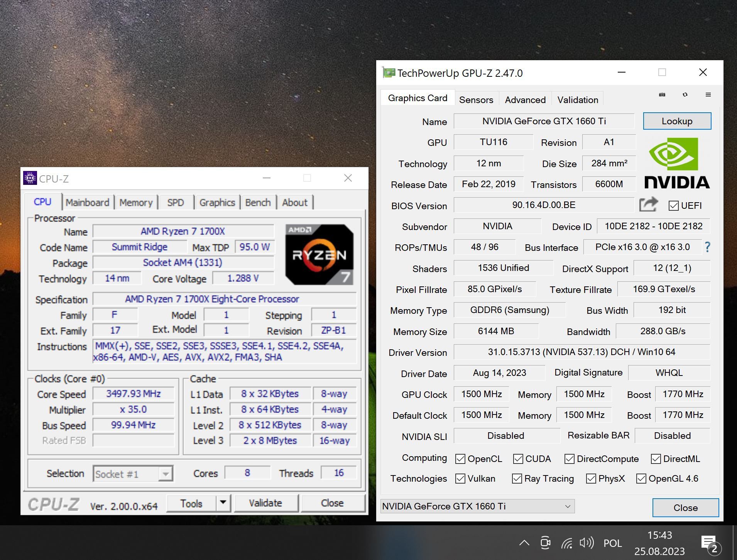Open the Validation tab in GPU-Z
This screenshot has width=737, height=560.
point(578,100)
